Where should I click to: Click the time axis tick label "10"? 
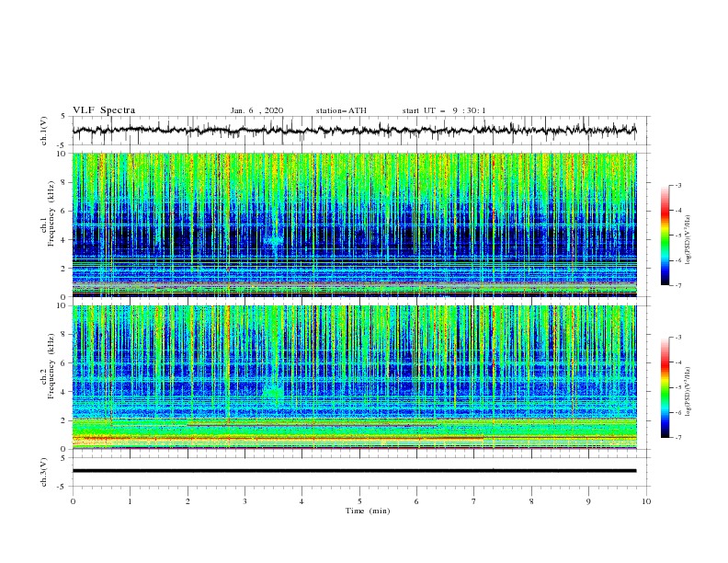coord(646,501)
